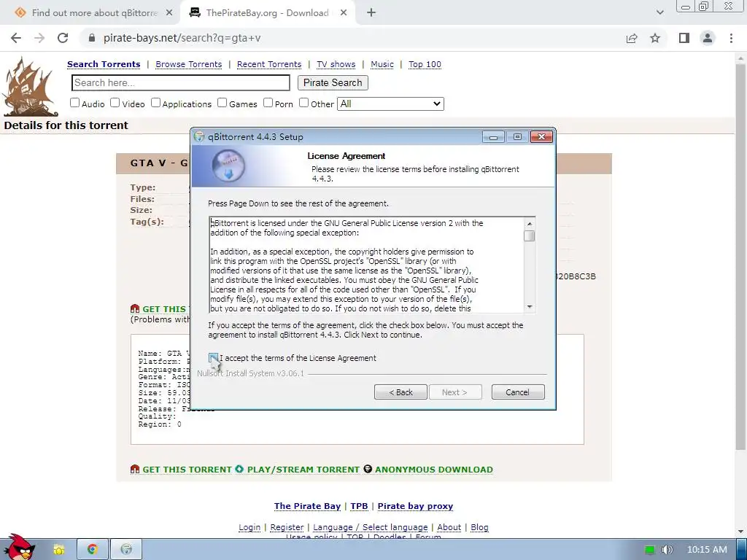Check the Audio checkbox
The width and height of the screenshot is (747, 560).
point(75,103)
